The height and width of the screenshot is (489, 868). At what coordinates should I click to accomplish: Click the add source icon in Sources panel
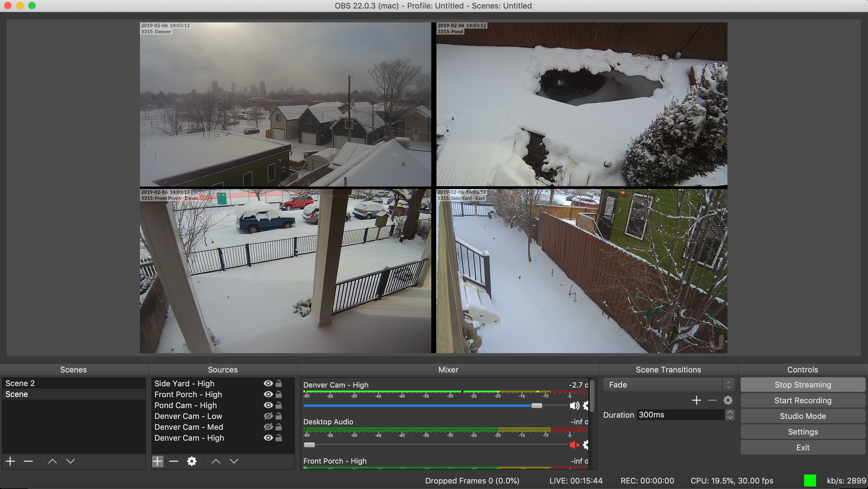[x=158, y=460]
